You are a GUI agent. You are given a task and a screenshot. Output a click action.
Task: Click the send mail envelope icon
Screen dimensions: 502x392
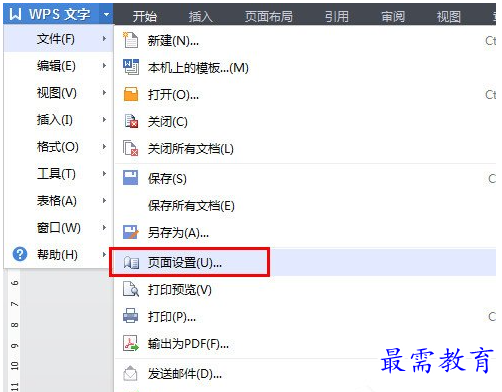(x=130, y=373)
